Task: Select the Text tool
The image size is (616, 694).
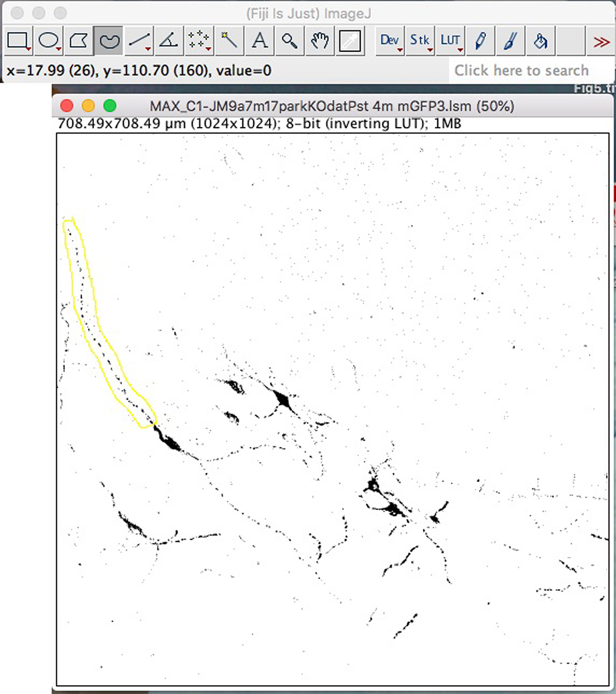Action: point(259,40)
